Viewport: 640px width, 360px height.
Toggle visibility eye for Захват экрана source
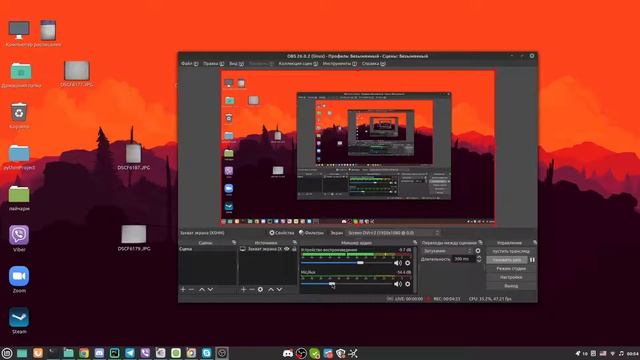point(287,249)
